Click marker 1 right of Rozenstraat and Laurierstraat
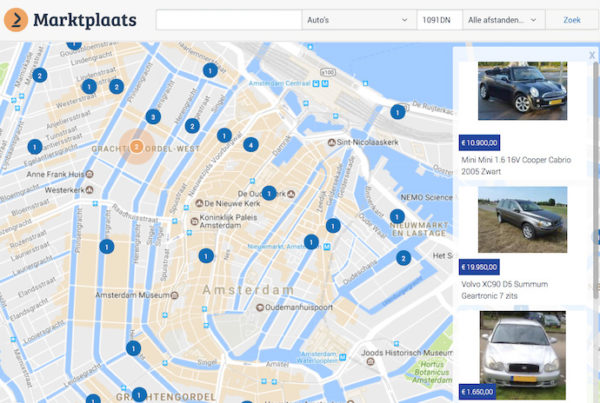The image size is (600, 403). coord(107,246)
